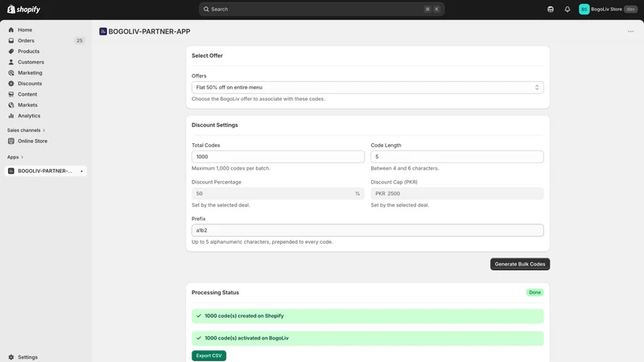Open the notifications bell

pyautogui.click(x=568, y=9)
